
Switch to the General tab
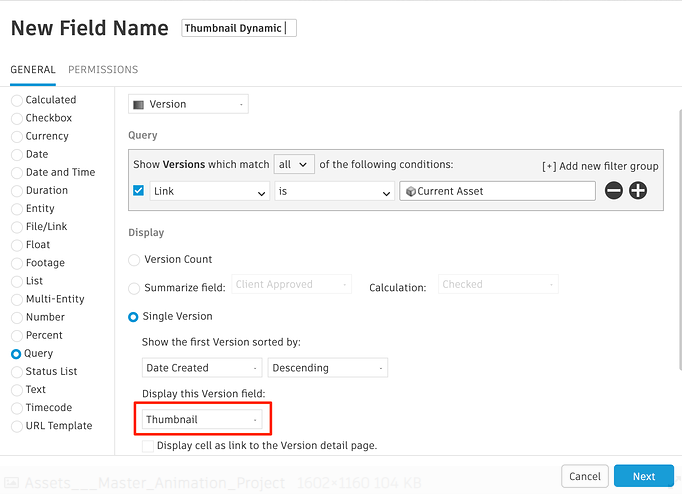click(x=33, y=70)
